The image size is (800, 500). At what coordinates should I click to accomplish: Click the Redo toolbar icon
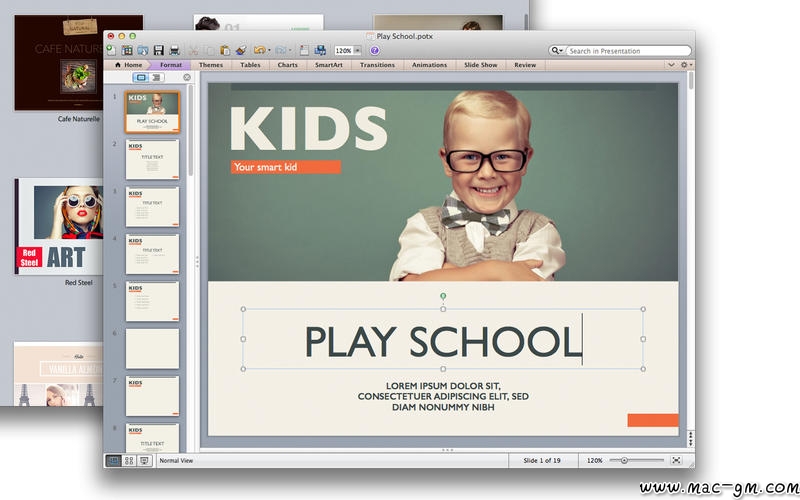[x=280, y=50]
